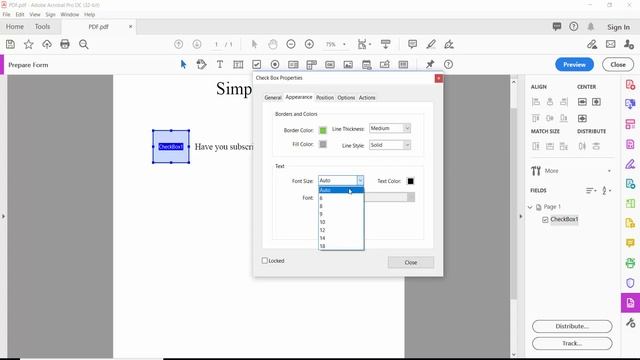Save the file with the floppy disk icon
Image resolution: width=640 pixels, height=360 pixels.
tap(10, 44)
